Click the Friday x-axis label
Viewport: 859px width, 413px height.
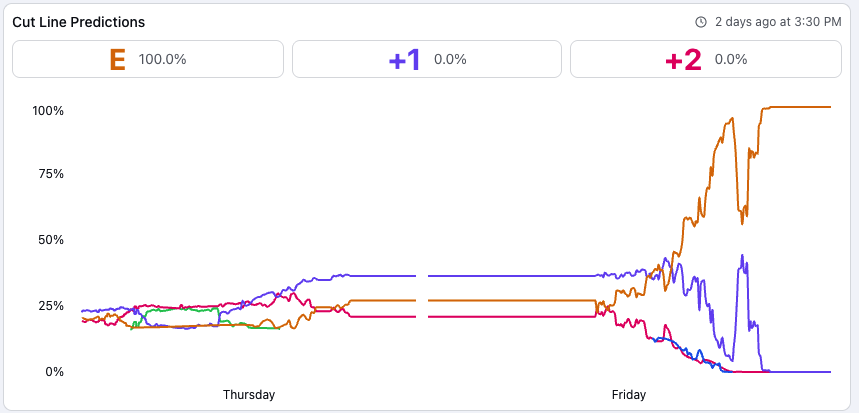click(629, 394)
